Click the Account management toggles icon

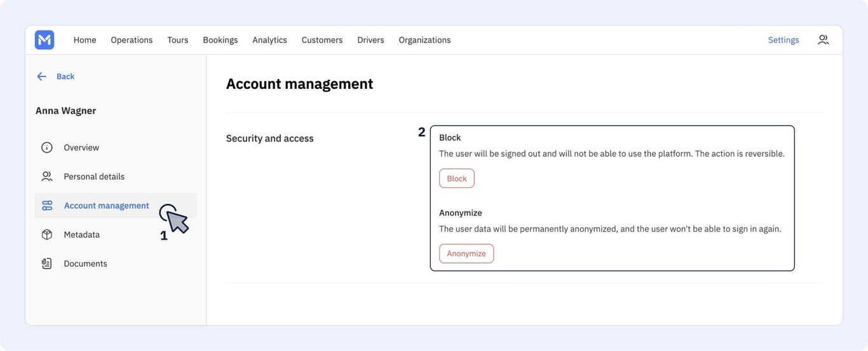(x=47, y=206)
